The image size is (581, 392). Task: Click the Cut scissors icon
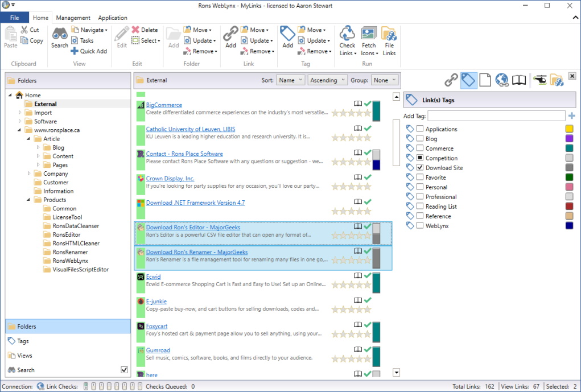(x=24, y=30)
